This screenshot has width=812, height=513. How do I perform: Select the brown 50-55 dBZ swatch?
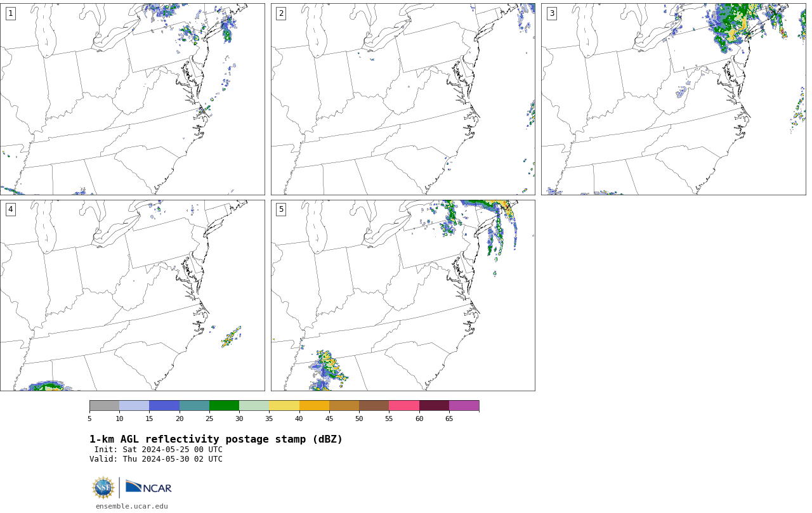(374, 406)
